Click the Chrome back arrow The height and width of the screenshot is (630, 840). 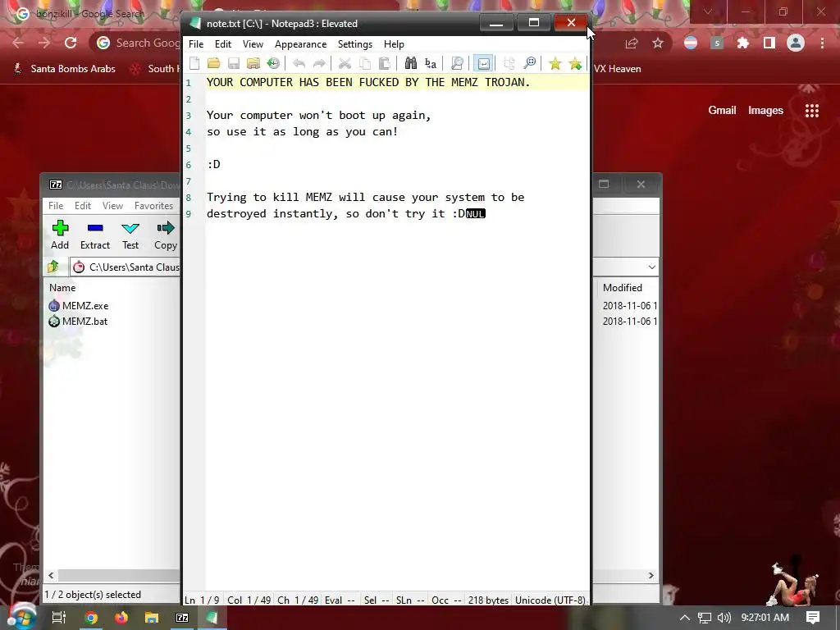(x=18, y=43)
